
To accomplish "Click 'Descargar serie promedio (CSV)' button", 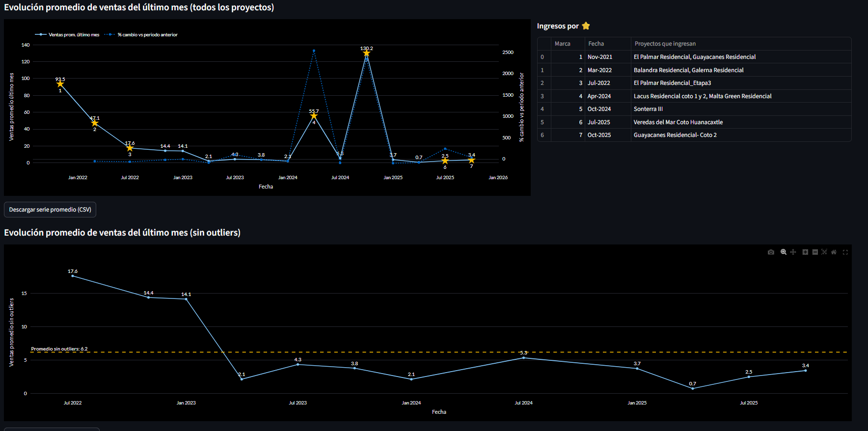I will 50,210.
